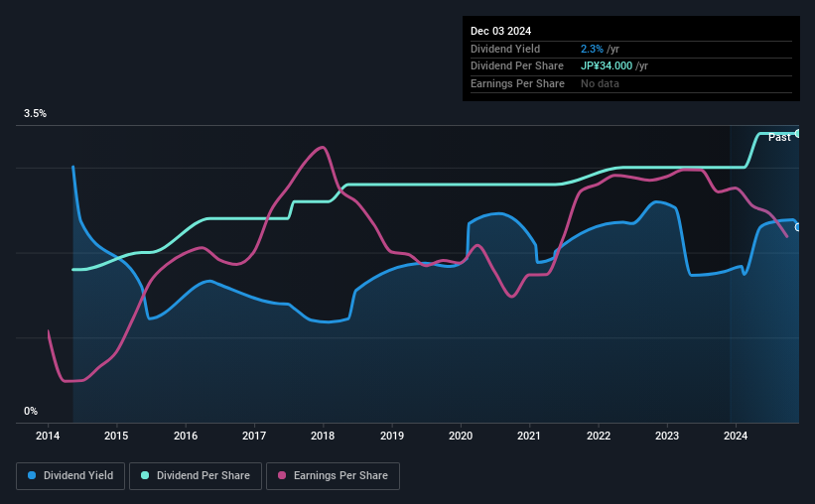Screen dimensions: 815x504
Task: Click the Dec 03 2024 tooltip date
Action: tap(500, 31)
